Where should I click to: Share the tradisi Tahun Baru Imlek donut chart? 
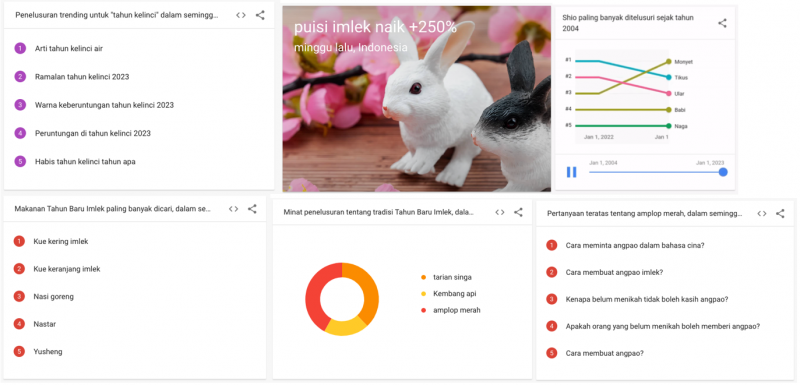pyautogui.click(x=518, y=213)
